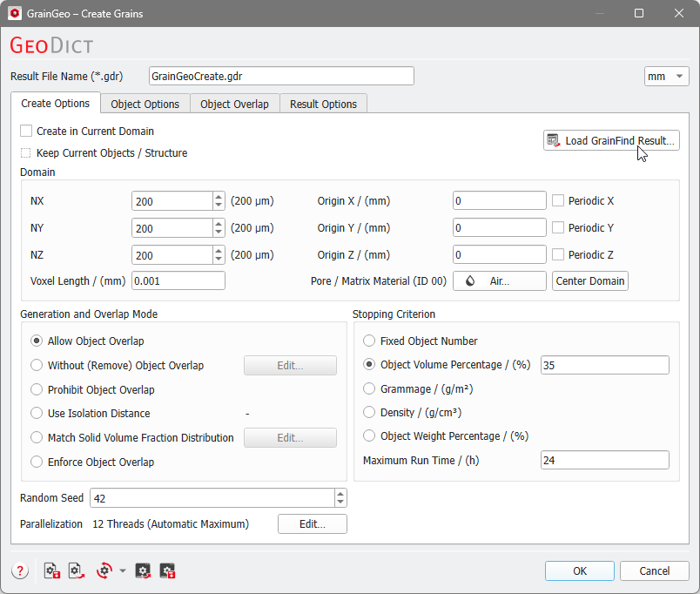Click Origin Y input field

pyautogui.click(x=499, y=228)
